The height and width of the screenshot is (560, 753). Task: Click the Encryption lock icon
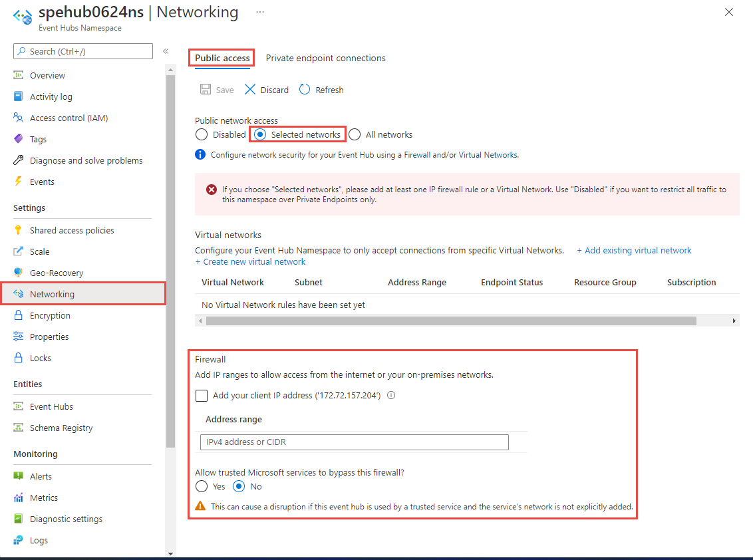pyautogui.click(x=18, y=315)
